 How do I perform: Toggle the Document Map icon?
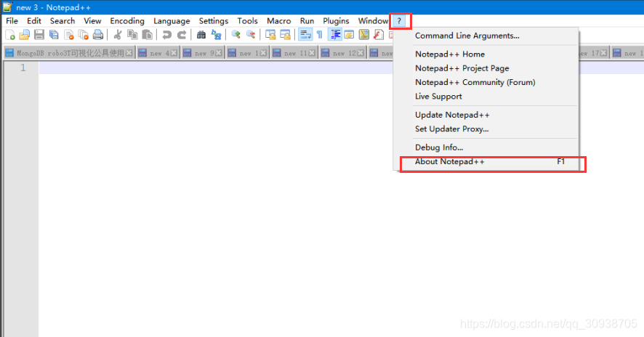point(364,35)
